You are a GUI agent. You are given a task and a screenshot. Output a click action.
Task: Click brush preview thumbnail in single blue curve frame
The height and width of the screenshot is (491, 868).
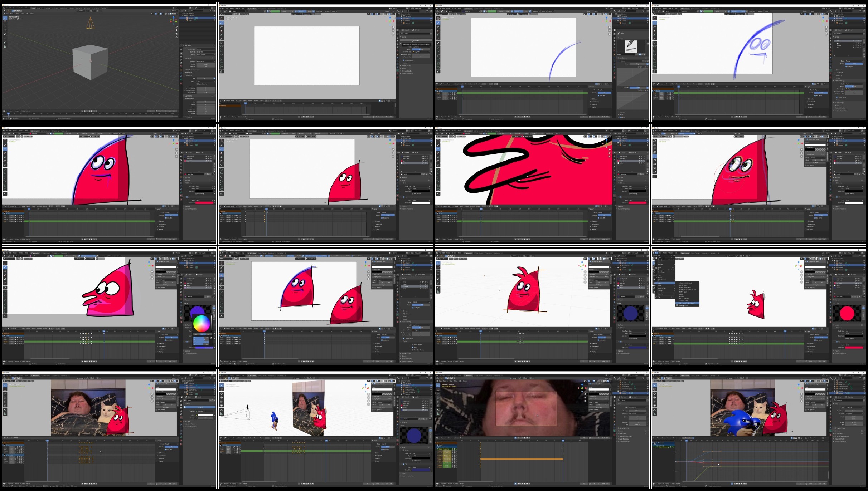tap(631, 47)
